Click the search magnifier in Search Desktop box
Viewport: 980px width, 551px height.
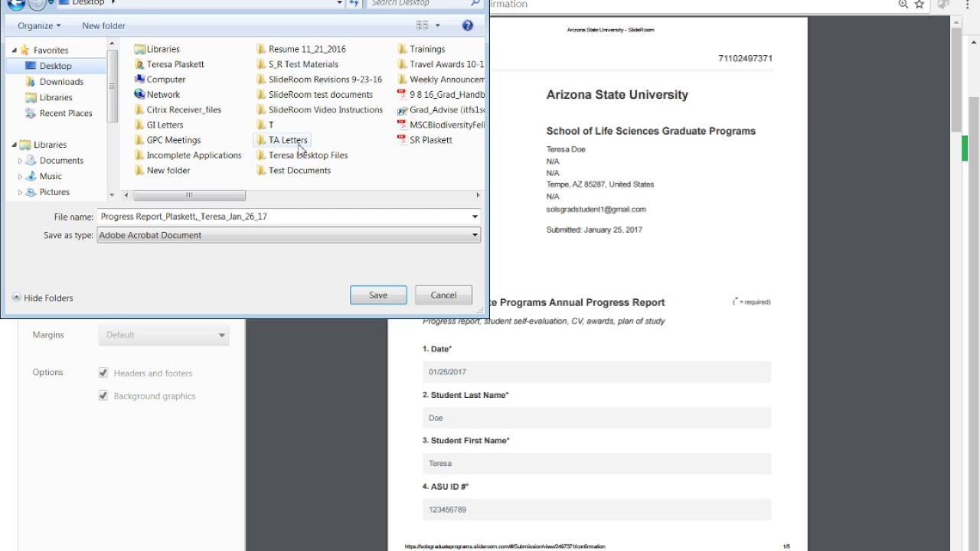click(x=475, y=3)
